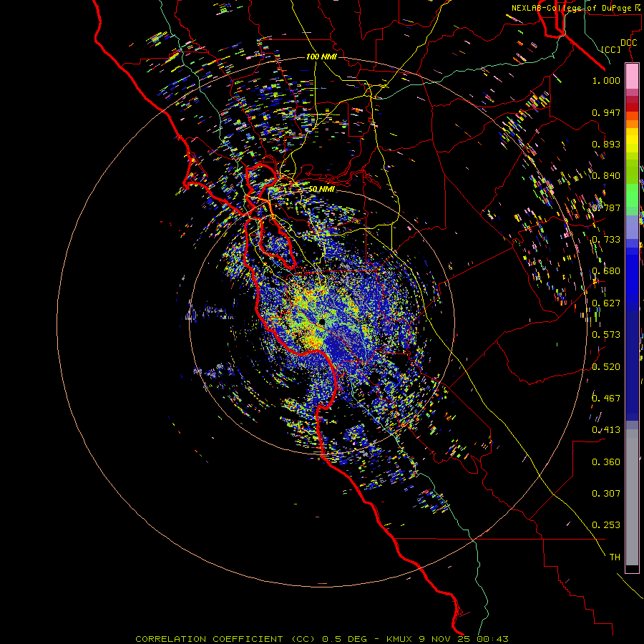
Task: Click the 50 NMI range ring label
Action: [x=321, y=189]
